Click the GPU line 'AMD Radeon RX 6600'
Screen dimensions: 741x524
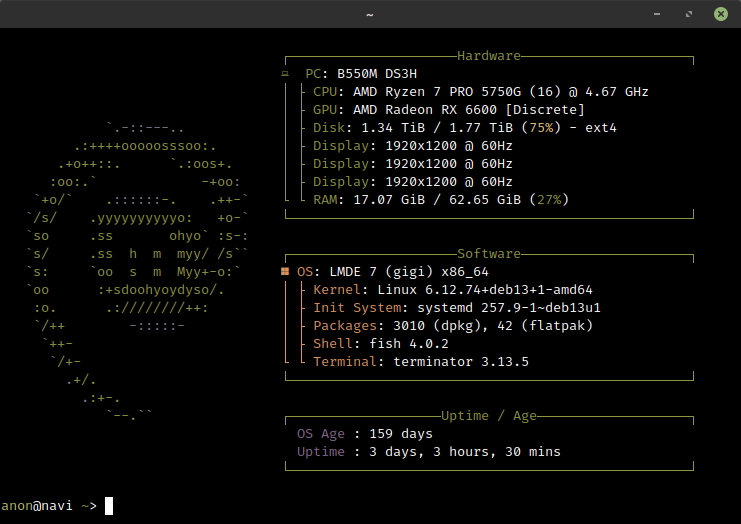tap(425, 110)
